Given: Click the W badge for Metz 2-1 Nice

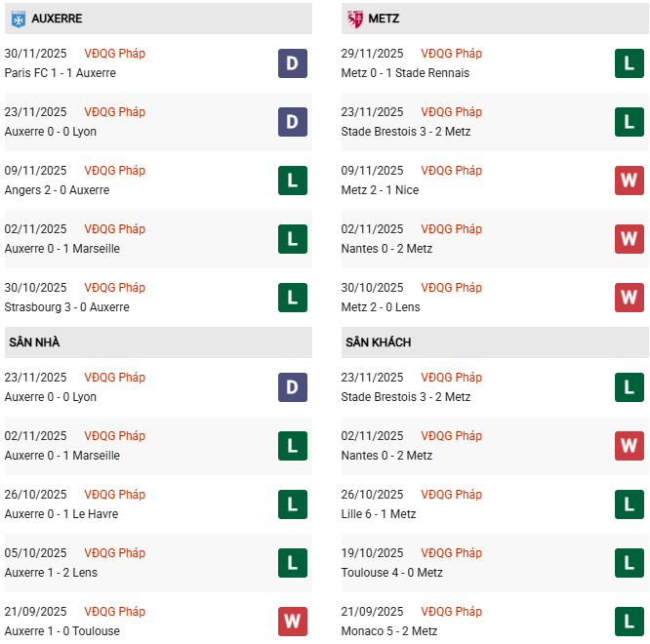Looking at the screenshot, I should [630, 181].
